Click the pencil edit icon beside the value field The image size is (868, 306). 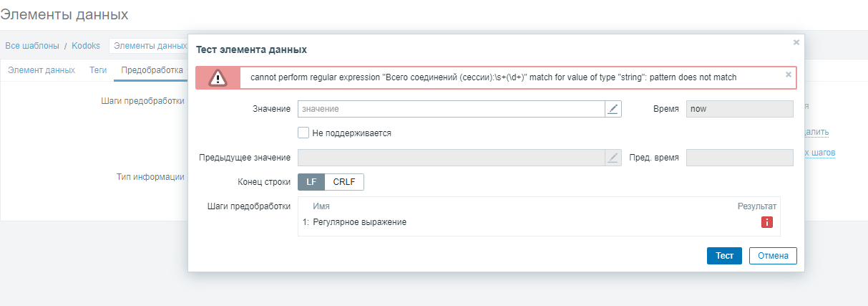613,109
